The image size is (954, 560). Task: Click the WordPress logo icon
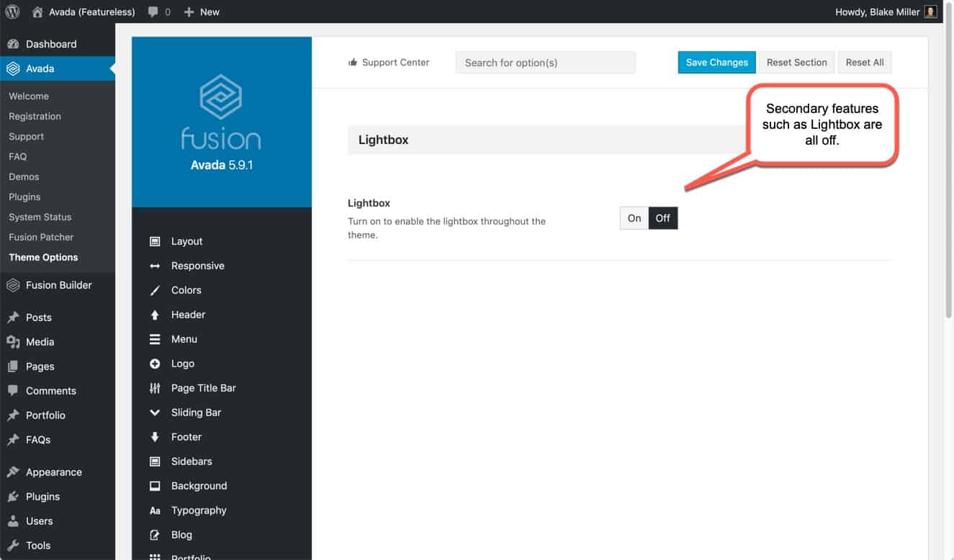[12, 12]
